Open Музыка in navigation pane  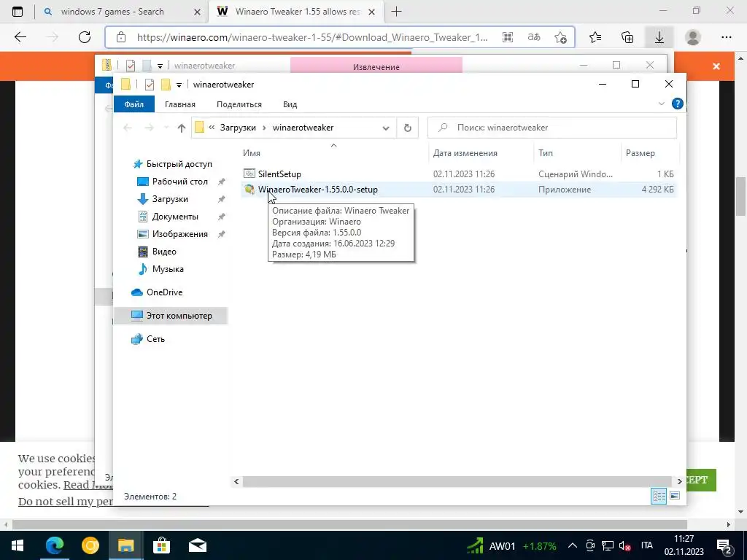tap(168, 269)
